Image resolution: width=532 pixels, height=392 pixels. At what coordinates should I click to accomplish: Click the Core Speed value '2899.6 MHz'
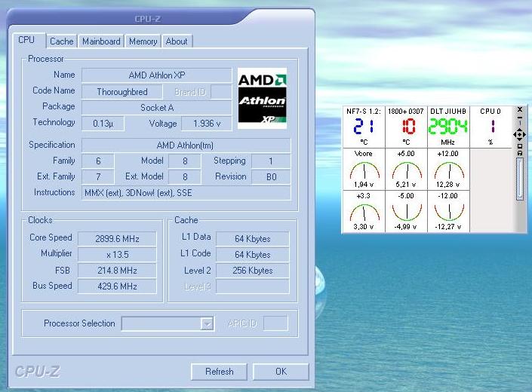(x=117, y=239)
